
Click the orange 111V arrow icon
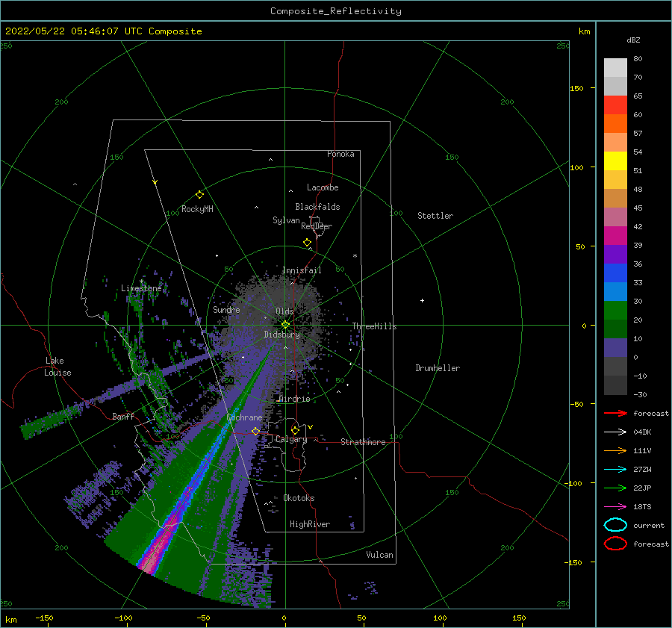click(x=615, y=450)
